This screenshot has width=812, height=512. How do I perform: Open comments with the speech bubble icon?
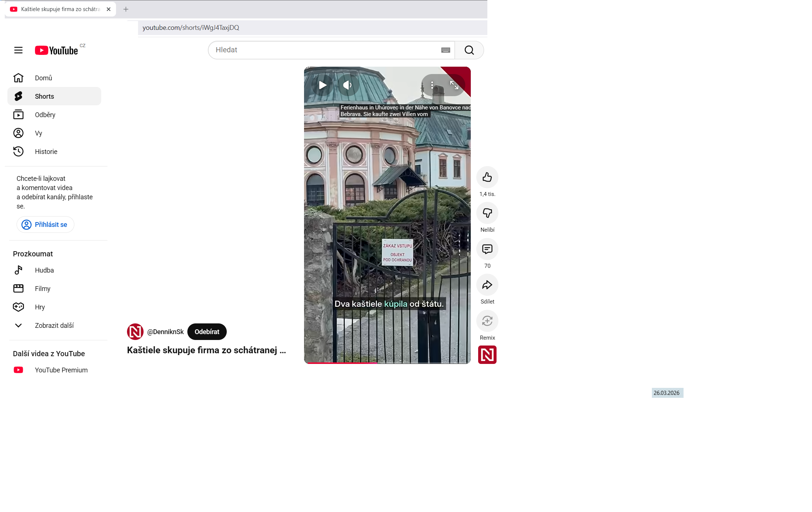[x=487, y=249]
